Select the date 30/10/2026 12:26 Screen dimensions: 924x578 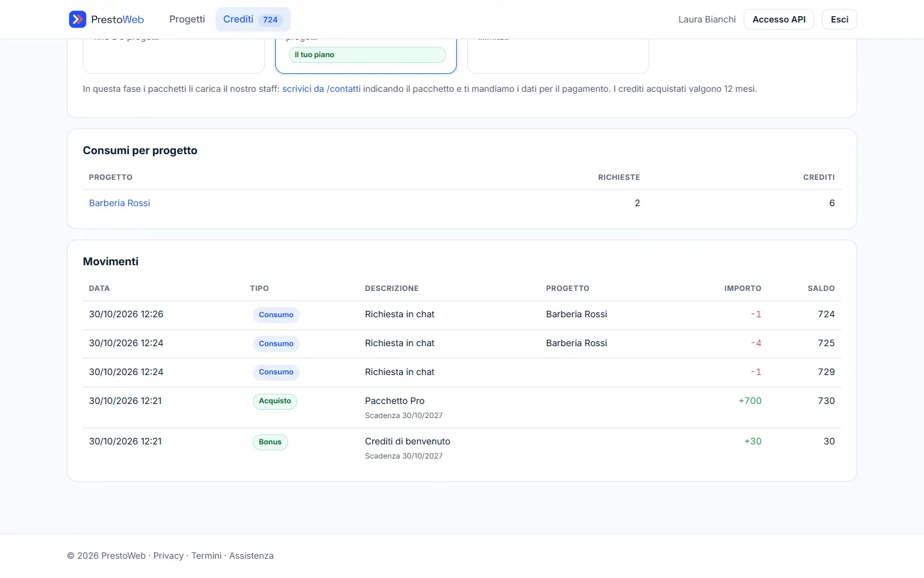(x=126, y=314)
